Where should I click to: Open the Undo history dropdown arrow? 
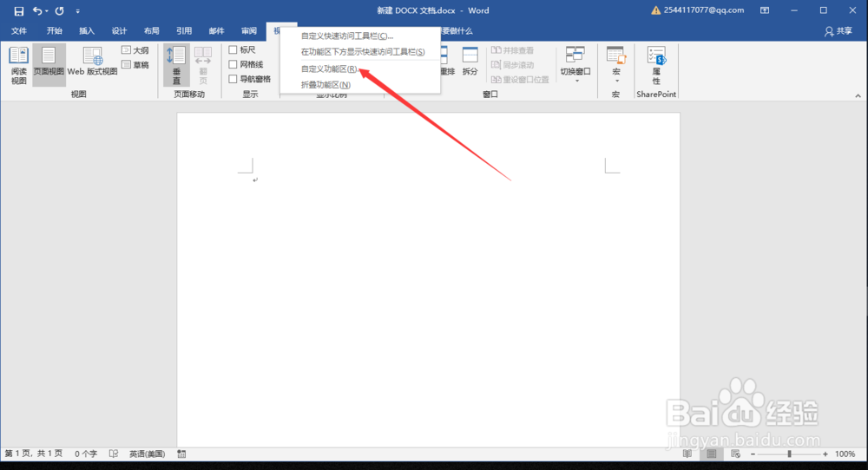[47, 11]
